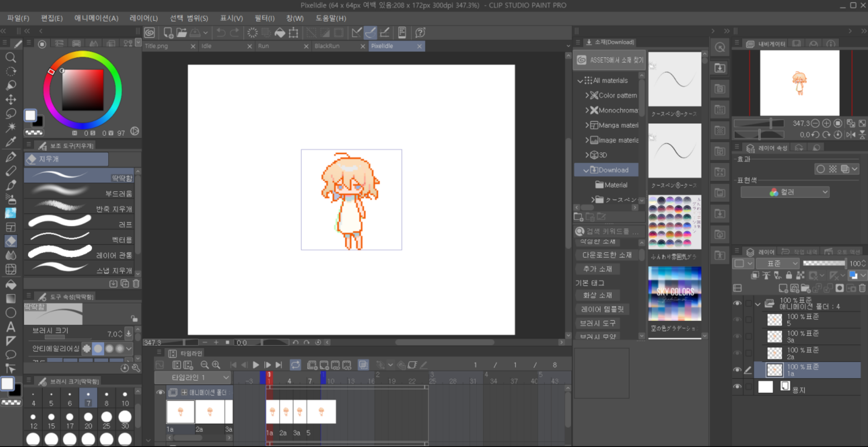Select the Magnifier zoom tool
This screenshot has height=447, width=868.
pyautogui.click(x=11, y=57)
